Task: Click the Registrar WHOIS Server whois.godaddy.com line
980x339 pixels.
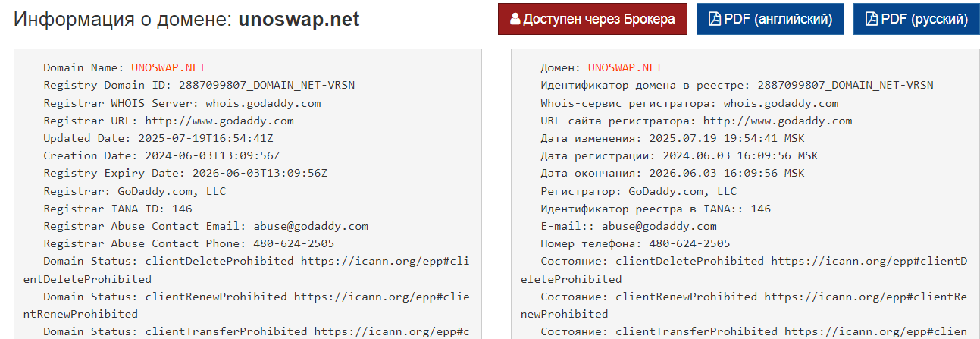Action: click(x=182, y=103)
